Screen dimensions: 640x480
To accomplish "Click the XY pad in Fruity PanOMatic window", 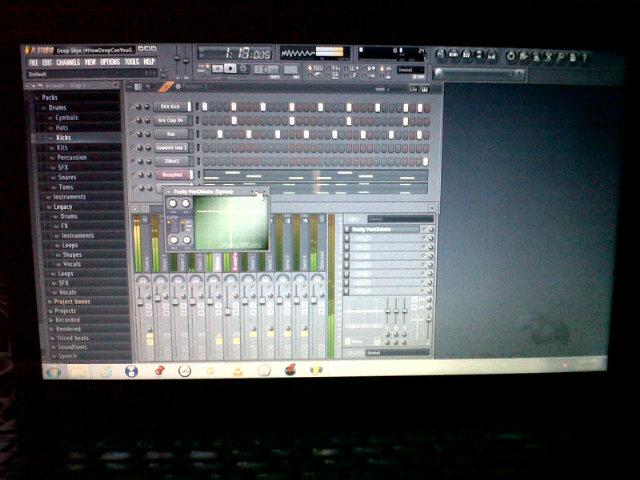I will 231,223.
